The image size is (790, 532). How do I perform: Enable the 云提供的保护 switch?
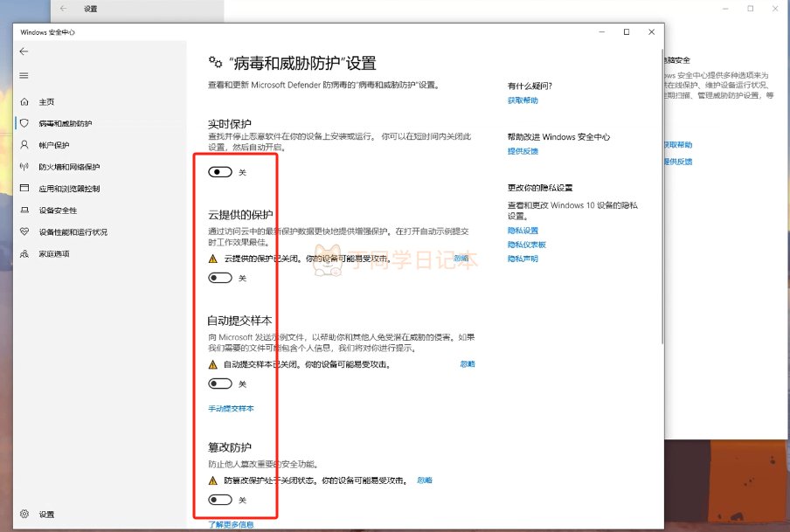[x=220, y=278]
